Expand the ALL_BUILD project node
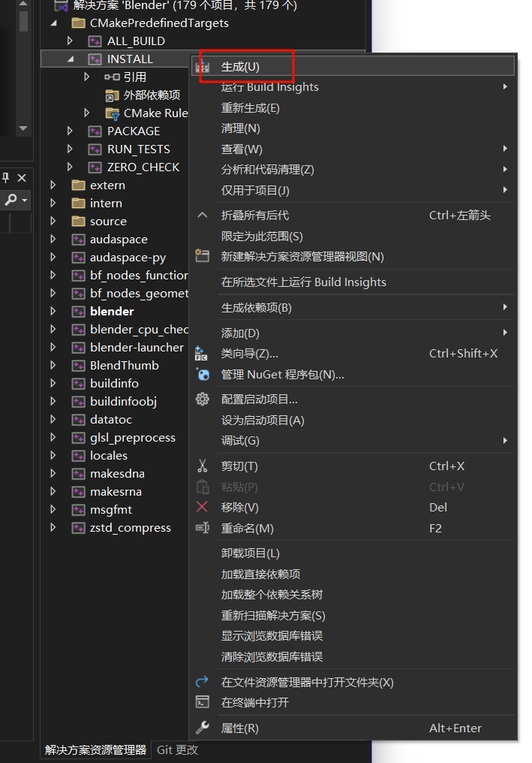Viewport: 532px width, 763px height. tap(70, 41)
